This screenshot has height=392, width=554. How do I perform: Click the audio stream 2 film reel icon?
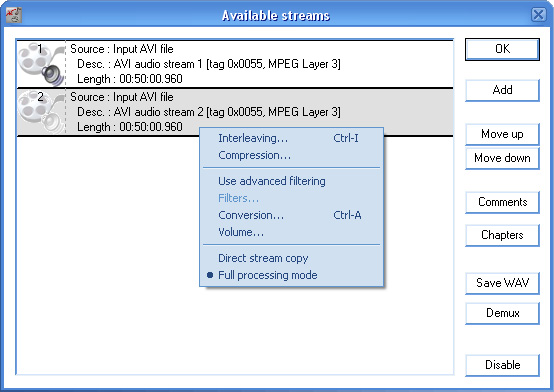41,112
